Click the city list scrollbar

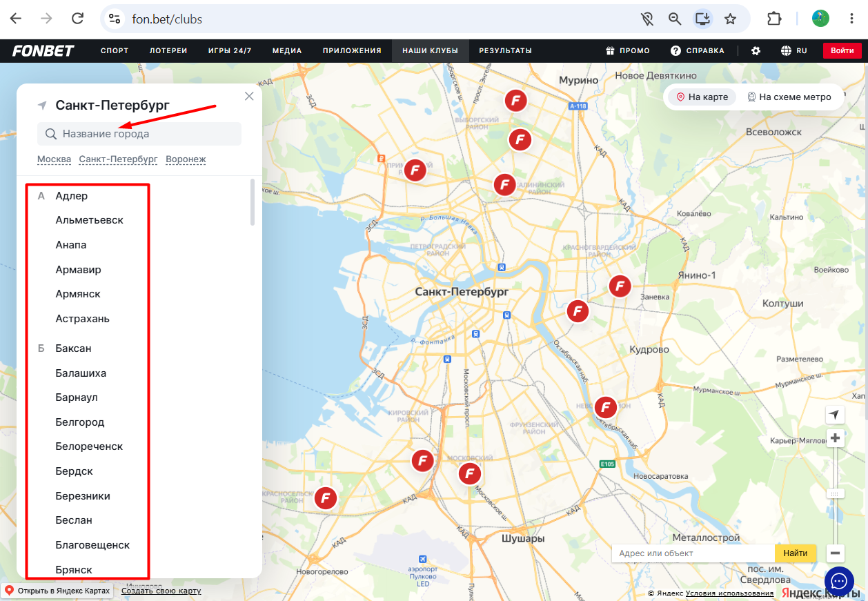click(253, 202)
